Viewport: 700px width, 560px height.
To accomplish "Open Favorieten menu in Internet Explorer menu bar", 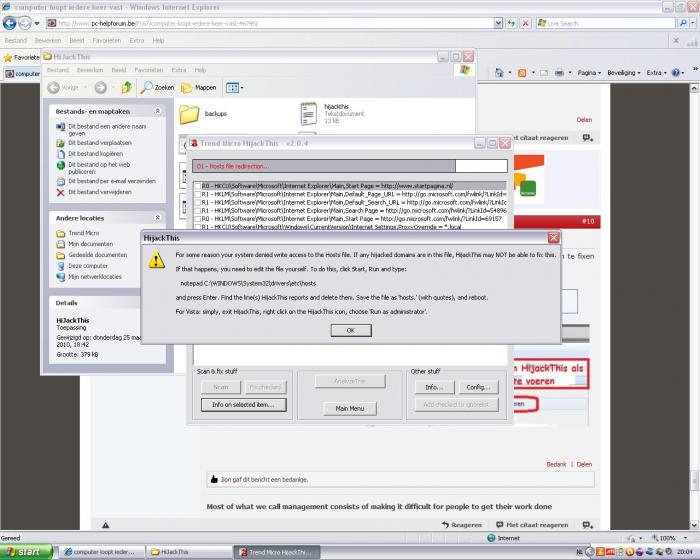I will point(107,41).
